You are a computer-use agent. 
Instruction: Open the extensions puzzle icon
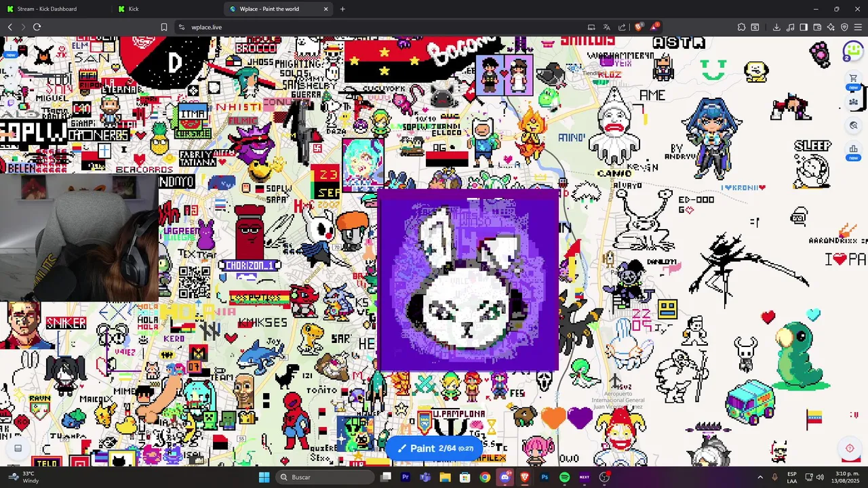(741, 27)
